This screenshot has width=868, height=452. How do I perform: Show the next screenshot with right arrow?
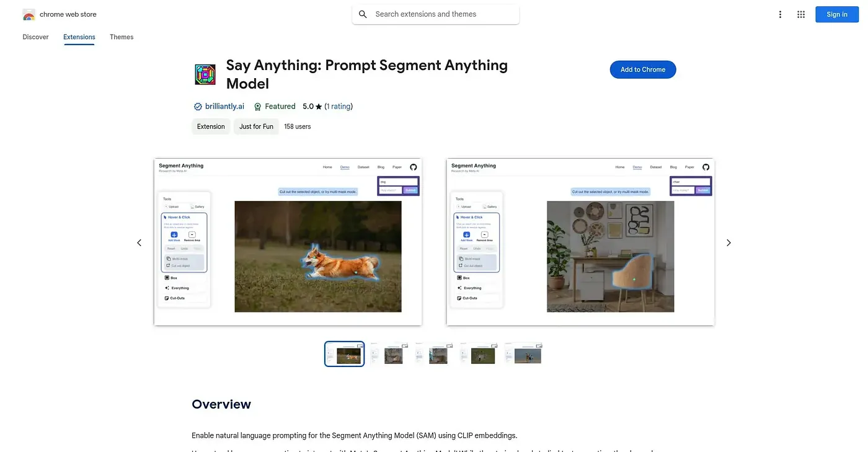728,242
